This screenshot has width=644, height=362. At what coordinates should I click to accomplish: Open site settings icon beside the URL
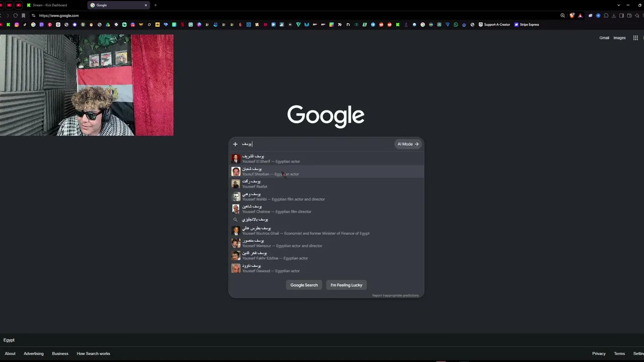pos(34,16)
